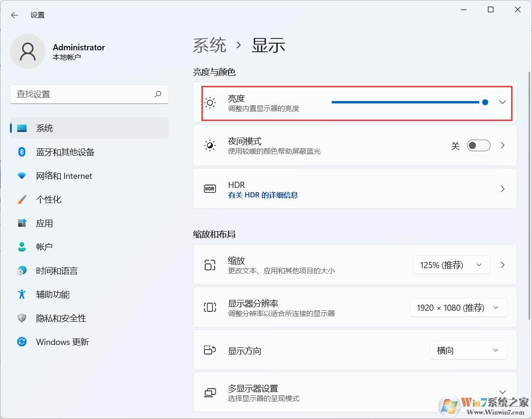Select the 应用 sidebar item
This screenshot has width=532, height=419.
(x=45, y=223)
